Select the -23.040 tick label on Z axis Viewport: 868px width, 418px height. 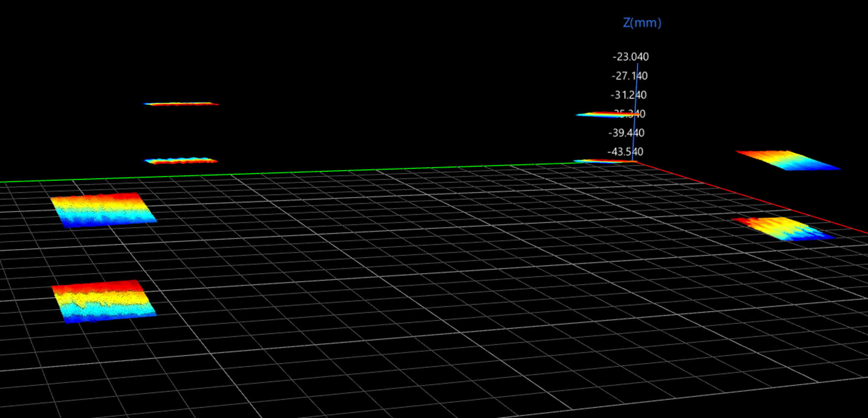(x=631, y=57)
